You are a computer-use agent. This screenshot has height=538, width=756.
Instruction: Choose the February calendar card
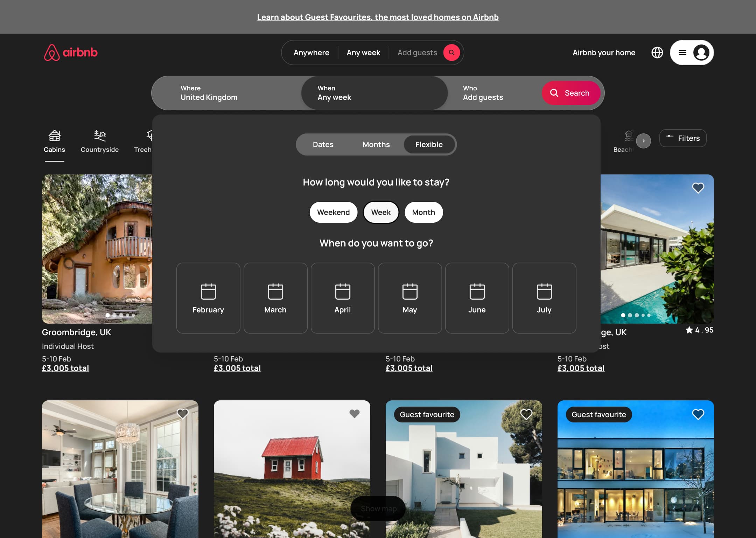coord(208,298)
